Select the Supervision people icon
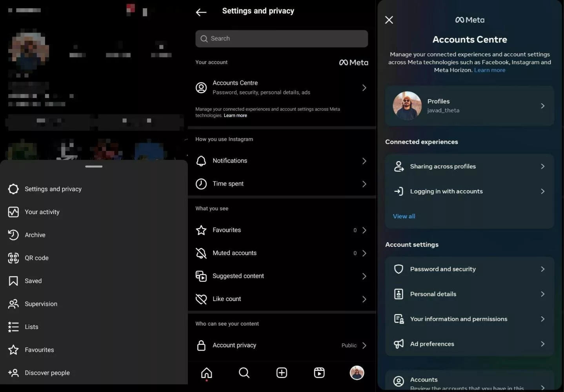The height and width of the screenshot is (392, 564). 13,304
